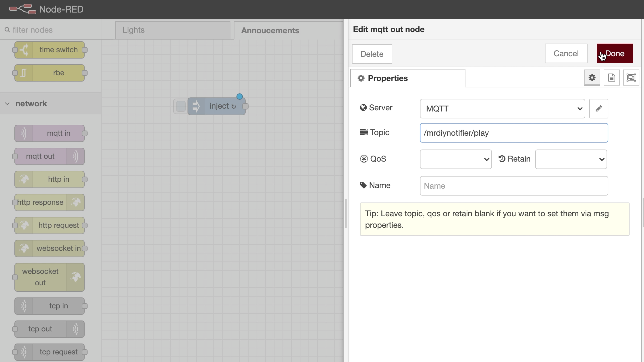Select the Properties tab
The height and width of the screenshot is (362, 644).
tap(408, 78)
